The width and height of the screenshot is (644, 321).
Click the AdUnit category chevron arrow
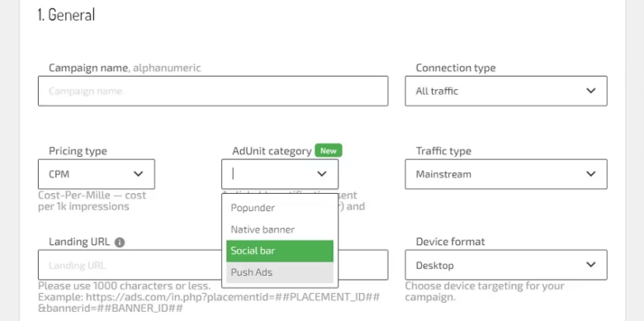click(322, 174)
